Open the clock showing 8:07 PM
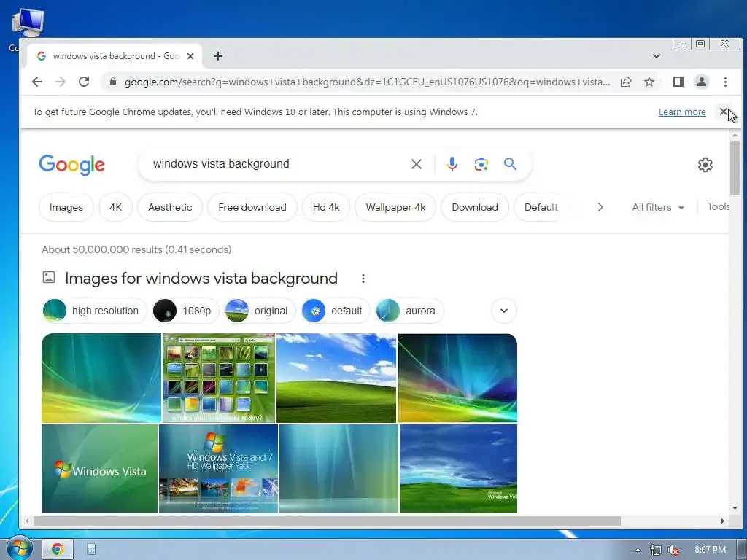Viewport: 747px width, 560px height. [710, 550]
